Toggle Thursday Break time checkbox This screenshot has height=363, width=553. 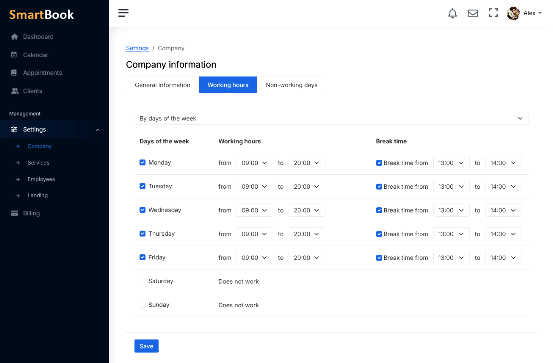(379, 234)
